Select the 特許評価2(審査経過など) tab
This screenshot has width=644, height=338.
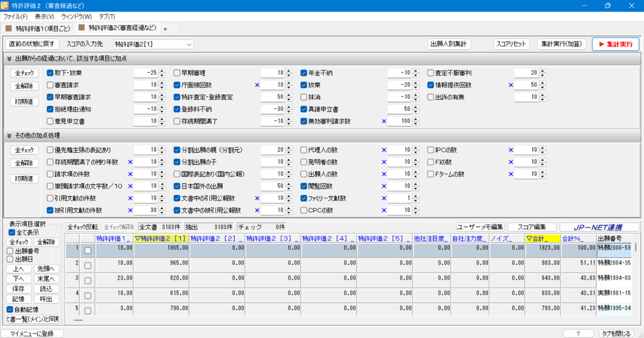(x=117, y=28)
